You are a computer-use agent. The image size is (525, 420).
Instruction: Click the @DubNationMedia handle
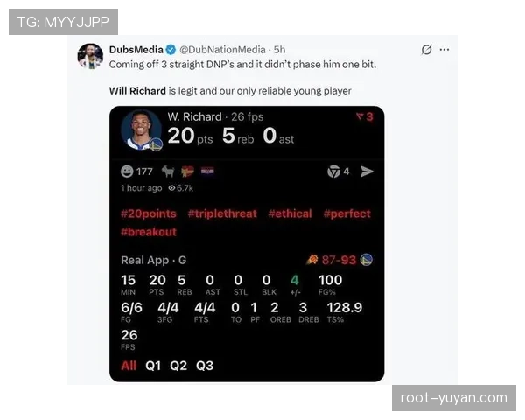222,50
